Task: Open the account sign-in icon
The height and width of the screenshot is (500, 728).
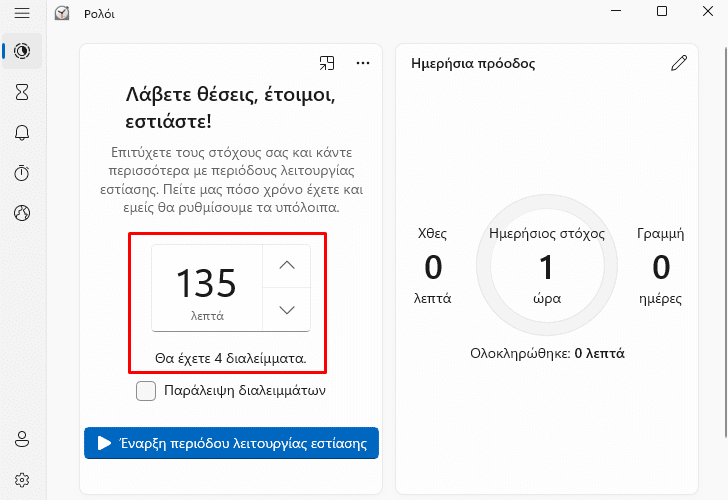Action: coord(22,439)
